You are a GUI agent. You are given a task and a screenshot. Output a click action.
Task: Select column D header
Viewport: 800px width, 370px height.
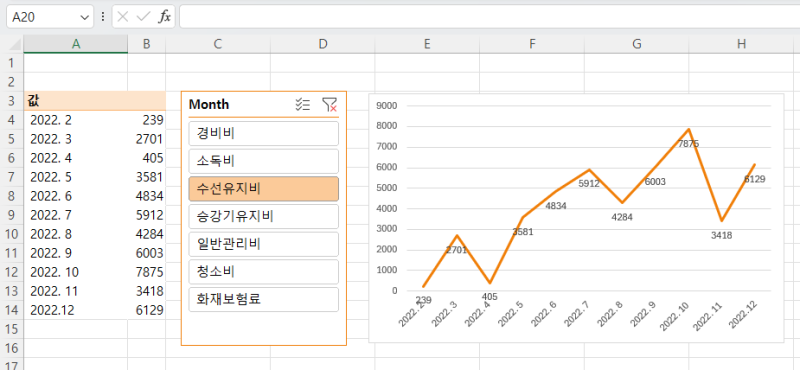(322, 44)
